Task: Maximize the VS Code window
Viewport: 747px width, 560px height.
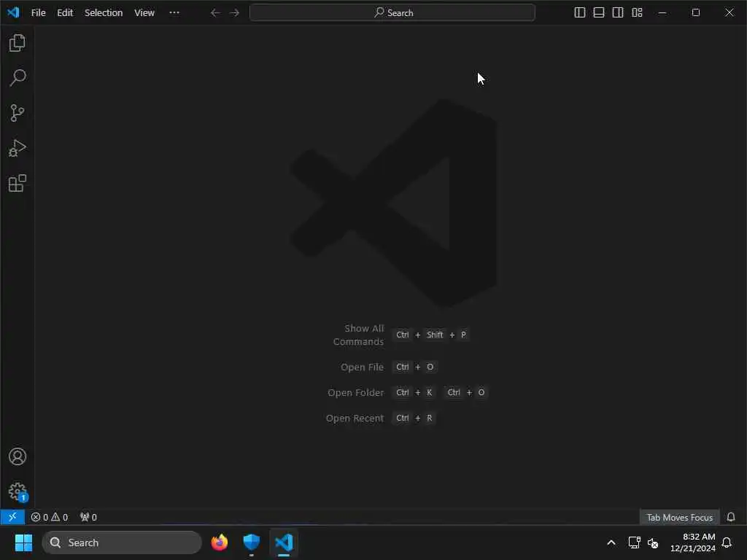Action: pos(696,13)
